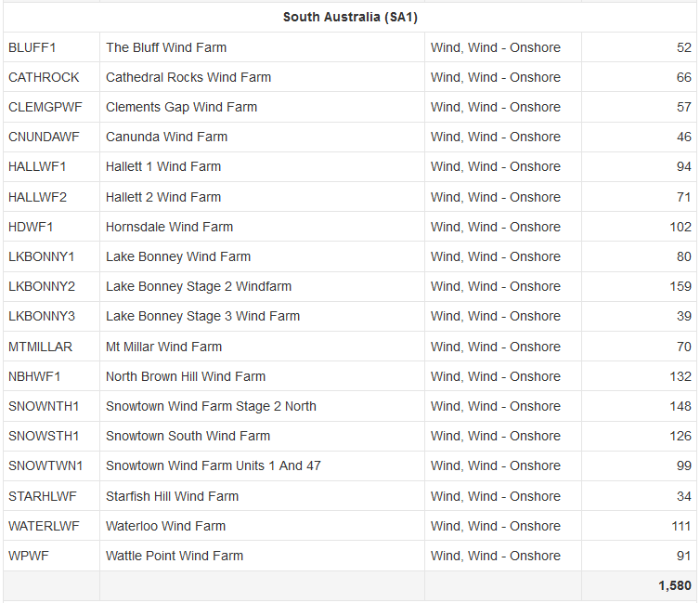Click Lake Bonney Wind Farm name
The image size is (700, 603).
[178, 256]
